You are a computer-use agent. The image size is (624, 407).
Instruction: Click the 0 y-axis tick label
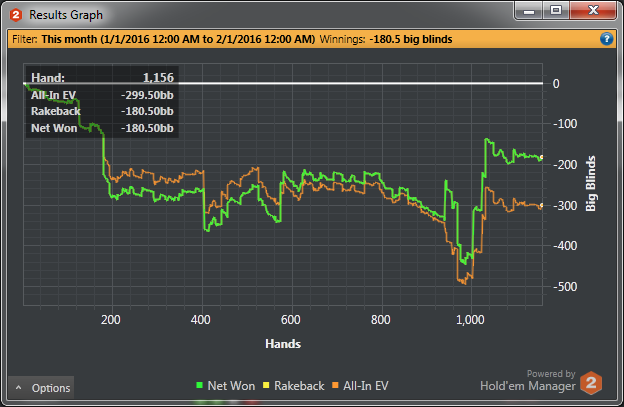[x=556, y=84]
